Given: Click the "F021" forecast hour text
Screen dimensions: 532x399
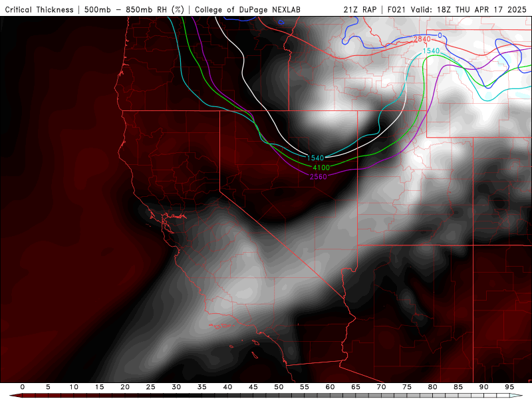Looking at the screenshot, I should (x=396, y=9).
